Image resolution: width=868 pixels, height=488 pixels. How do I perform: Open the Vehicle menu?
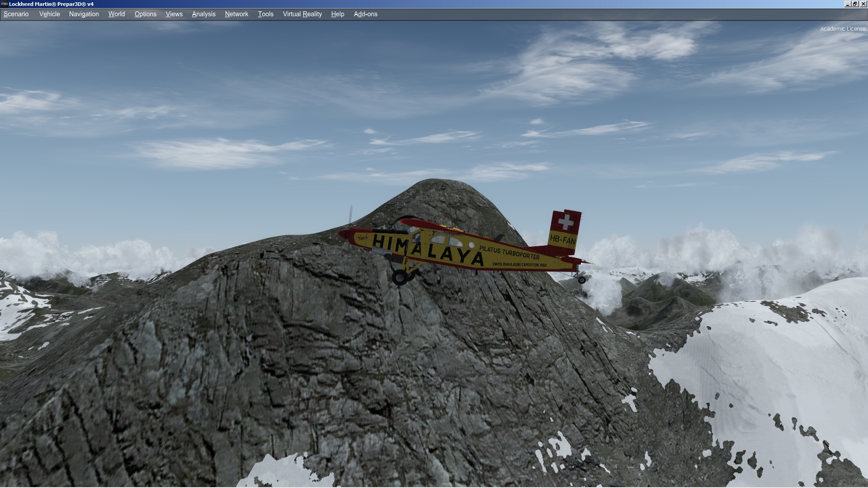[x=49, y=14]
